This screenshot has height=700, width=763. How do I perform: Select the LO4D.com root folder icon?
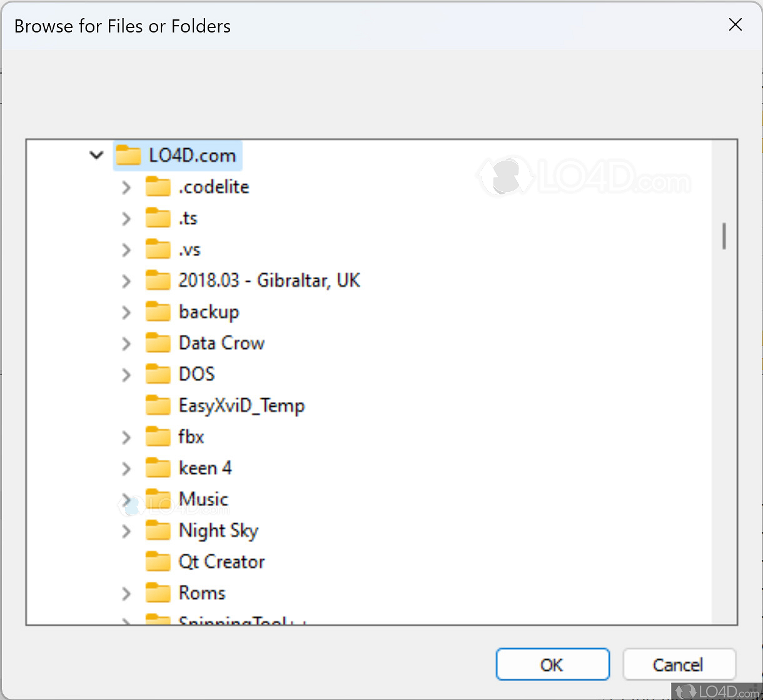coord(129,156)
